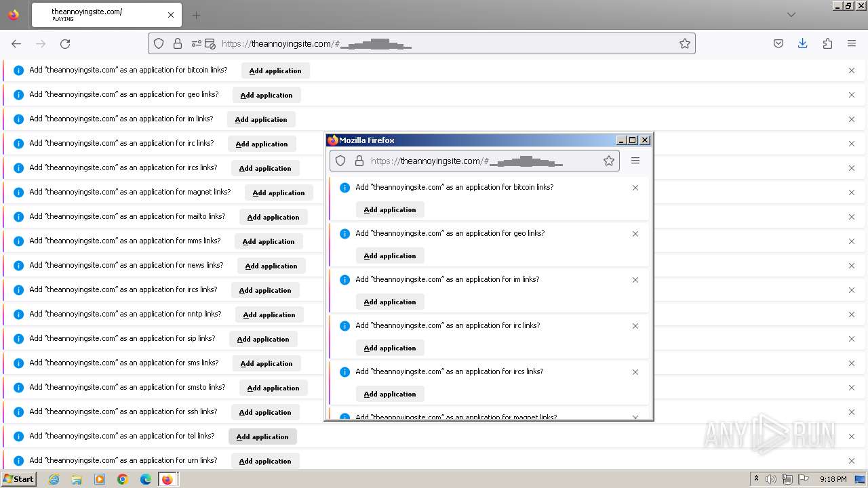Image resolution: width=868 pixels, height=488 pixels.
Task: Open hamburger menu in popup Firefox window
Action: click(635, 161)
